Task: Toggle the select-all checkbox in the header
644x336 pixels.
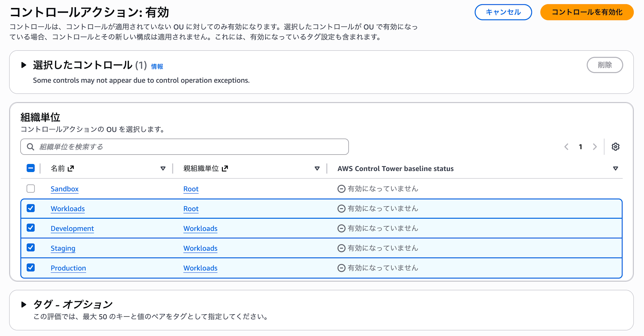Action: (x=31, y=168)
